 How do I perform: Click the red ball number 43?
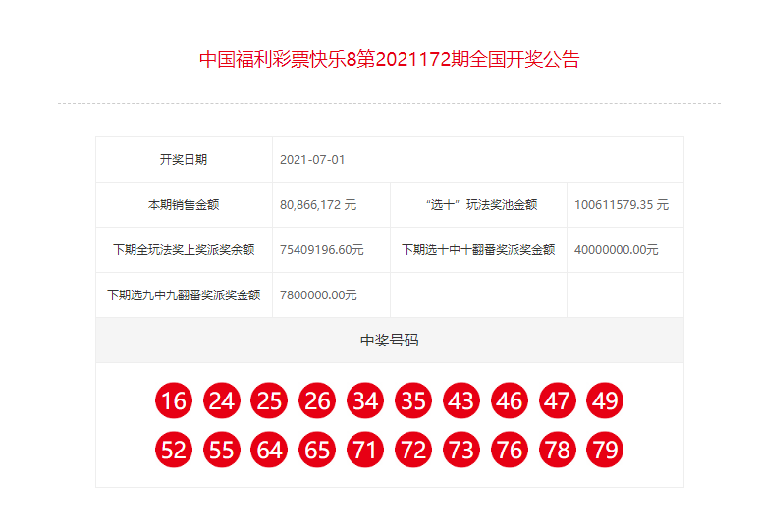click(x=461, y=400)
